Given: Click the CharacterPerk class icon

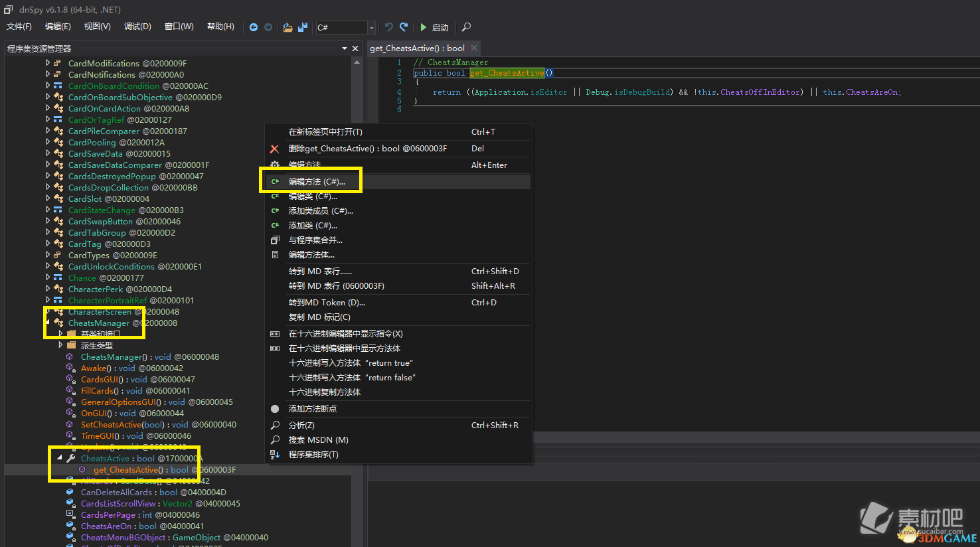Looking at the screenshot, I should point(58,289).
